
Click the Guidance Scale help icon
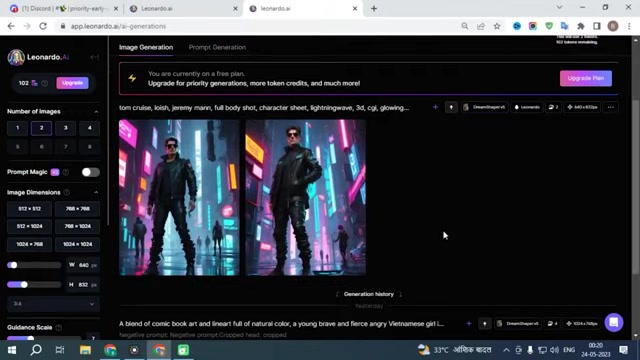pos(59,327)
